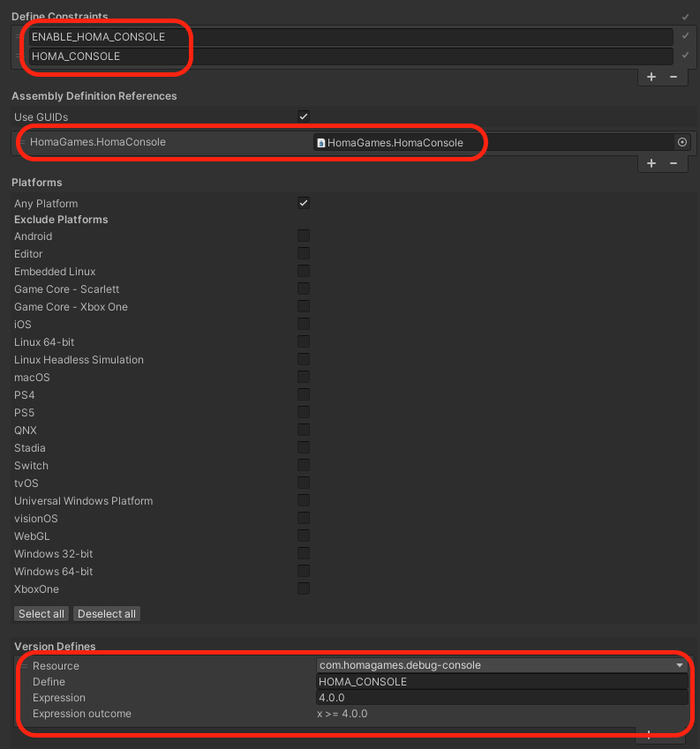Edit ENABLE_HOMA_CONSOLE constraint field
The width and height of the screenshot is (700, 749).
tap(350, 37)
